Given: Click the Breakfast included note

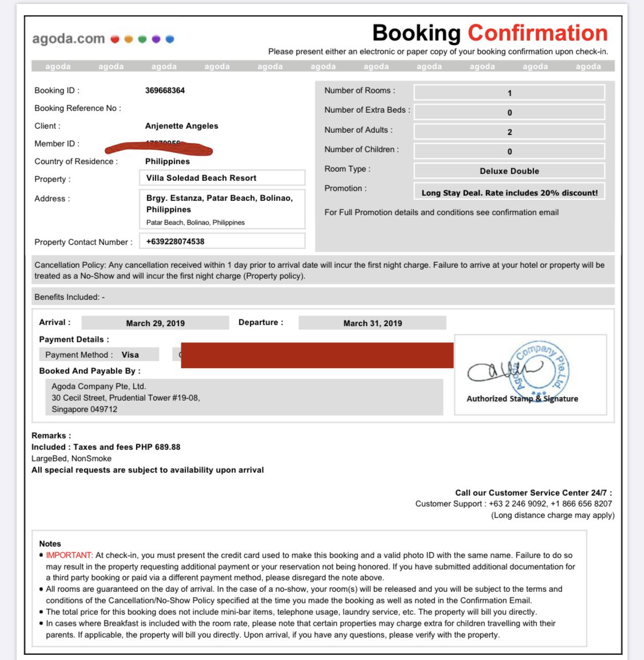Looking at the screenshot, I should point(301,629).
